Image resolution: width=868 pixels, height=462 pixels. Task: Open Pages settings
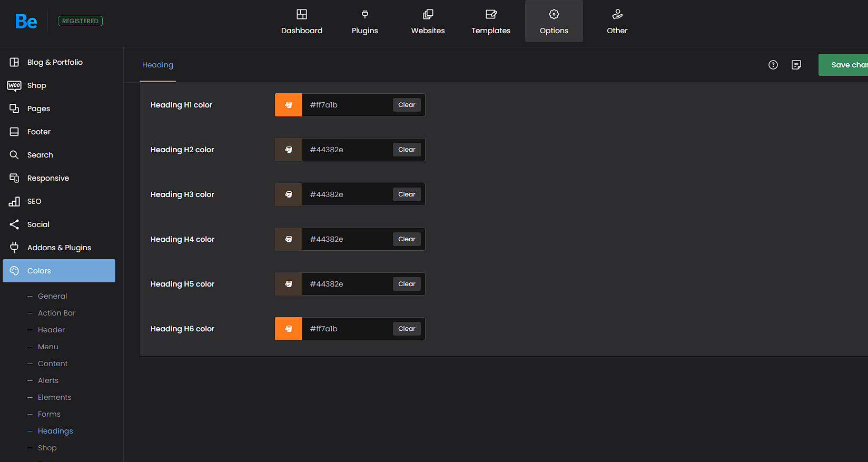59,109
